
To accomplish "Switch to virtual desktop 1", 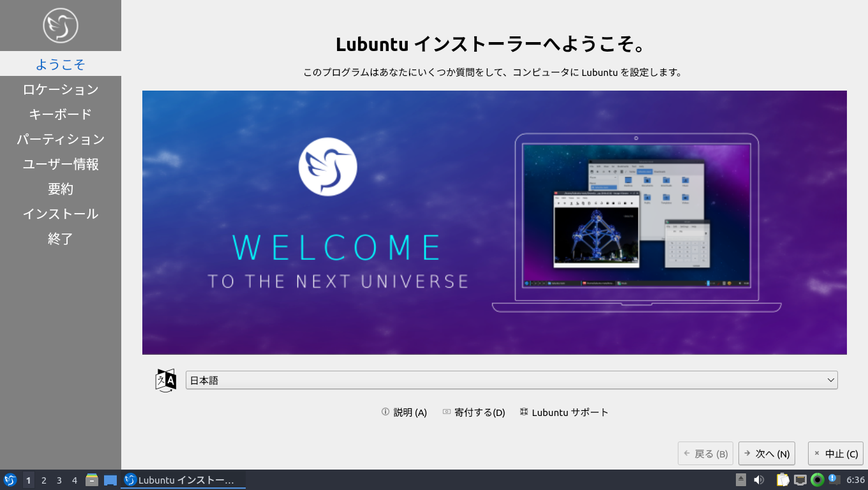I will 28,480.
